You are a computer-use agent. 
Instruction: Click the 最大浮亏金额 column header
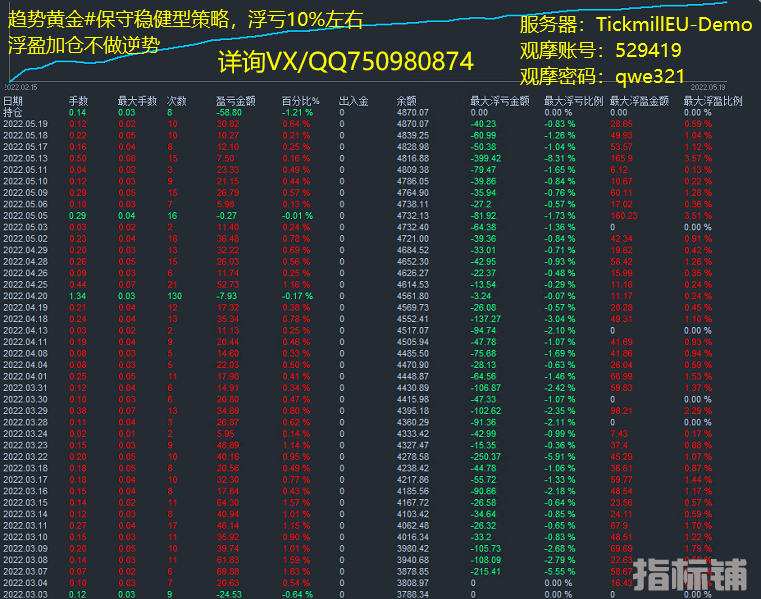(x=500, y=101)
